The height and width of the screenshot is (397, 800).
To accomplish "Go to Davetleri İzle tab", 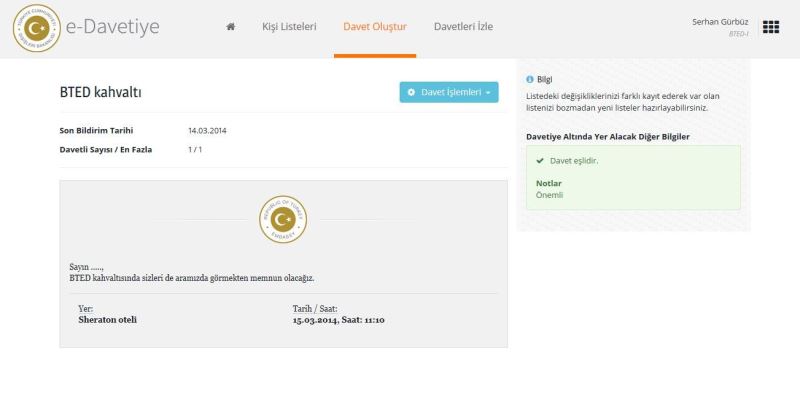I will 463,27.
